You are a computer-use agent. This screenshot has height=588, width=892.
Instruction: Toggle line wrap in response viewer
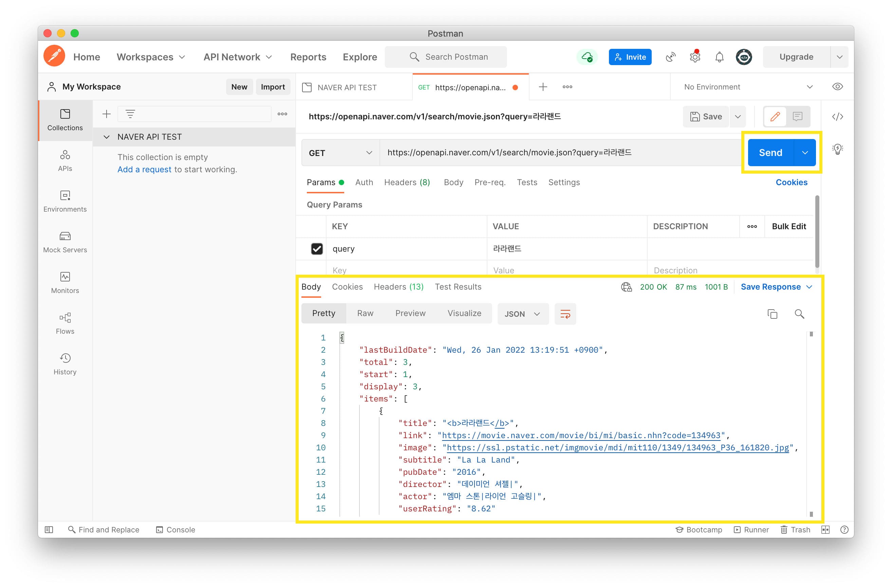point(565,314)
